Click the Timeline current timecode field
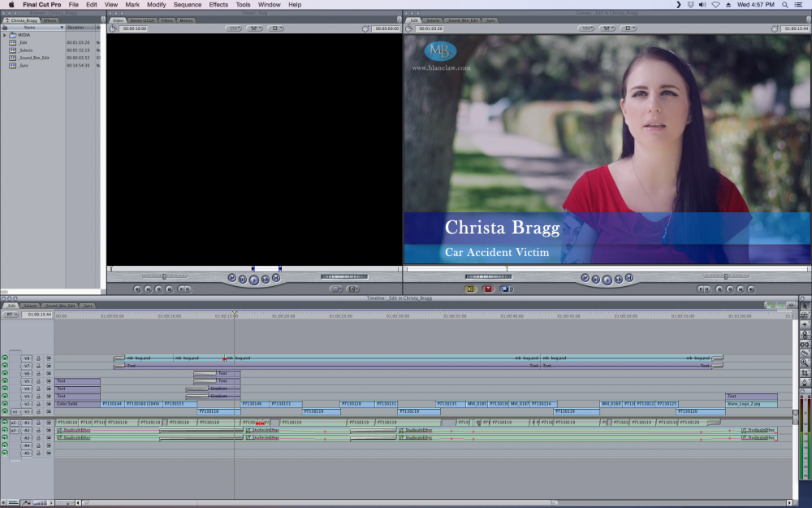Image resolution: width=812 pixels, height=508 pixels. pyautogui.click(x=37, y=315)
